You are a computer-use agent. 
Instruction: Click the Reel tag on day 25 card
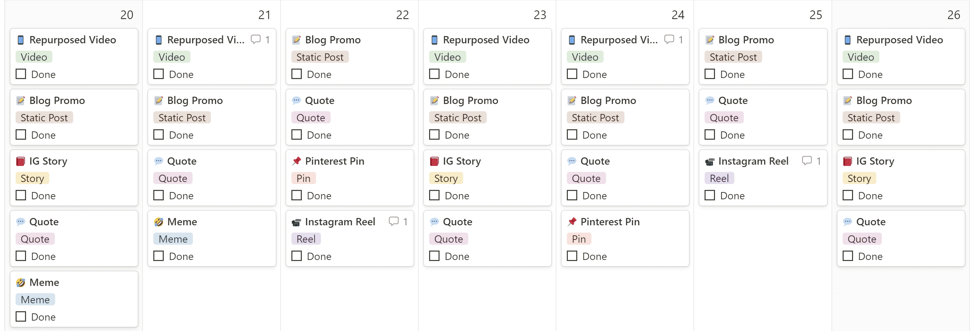point(719,178)
